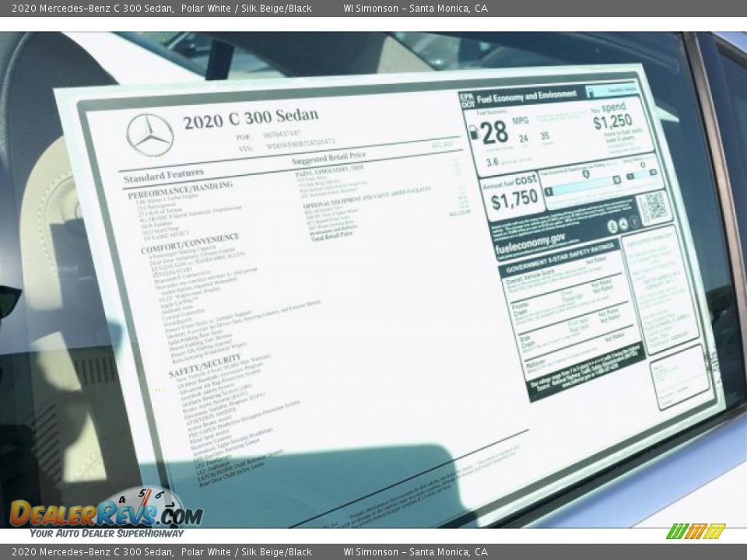747x560 pixels.
Task: Click the '3.6' gallons per 100 miles value
Action: pos(492,163)
